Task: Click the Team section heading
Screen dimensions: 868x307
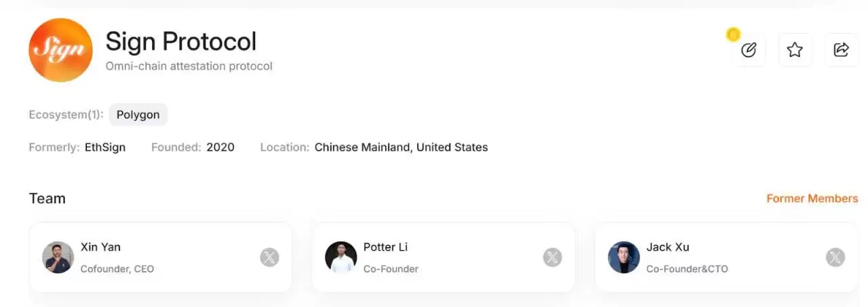Action: (47, 198)
